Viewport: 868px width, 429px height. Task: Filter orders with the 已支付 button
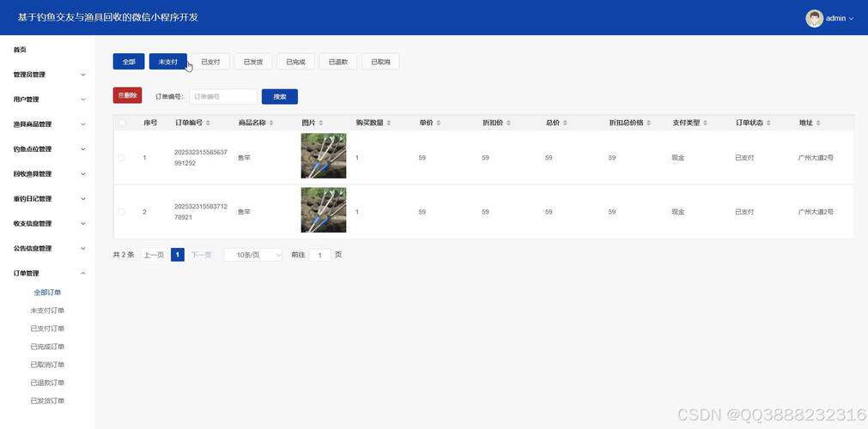tap(210, 62)
